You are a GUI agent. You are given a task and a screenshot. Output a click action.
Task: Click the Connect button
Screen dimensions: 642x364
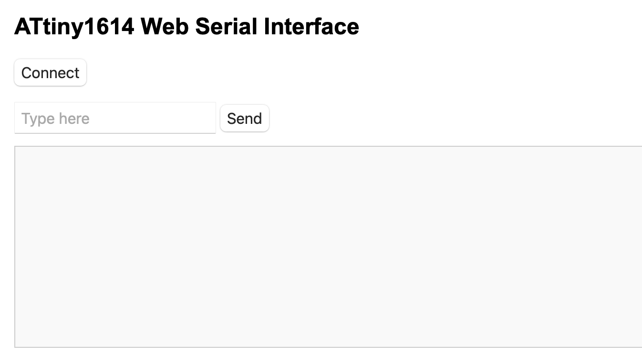pos(50,73)
